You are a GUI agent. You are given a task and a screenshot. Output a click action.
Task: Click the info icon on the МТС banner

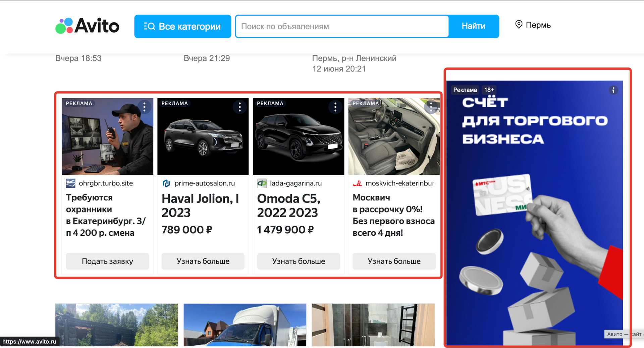point(613,90)
